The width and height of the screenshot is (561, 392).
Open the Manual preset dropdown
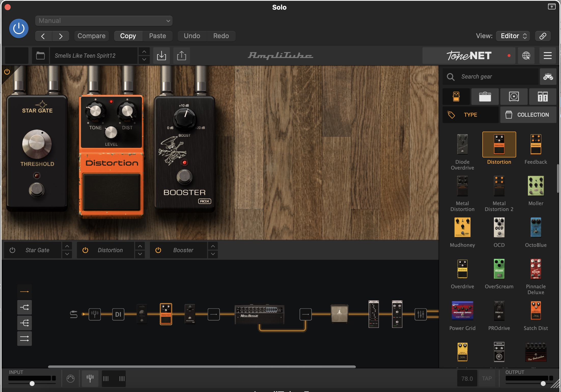click(x=104, y=21)
